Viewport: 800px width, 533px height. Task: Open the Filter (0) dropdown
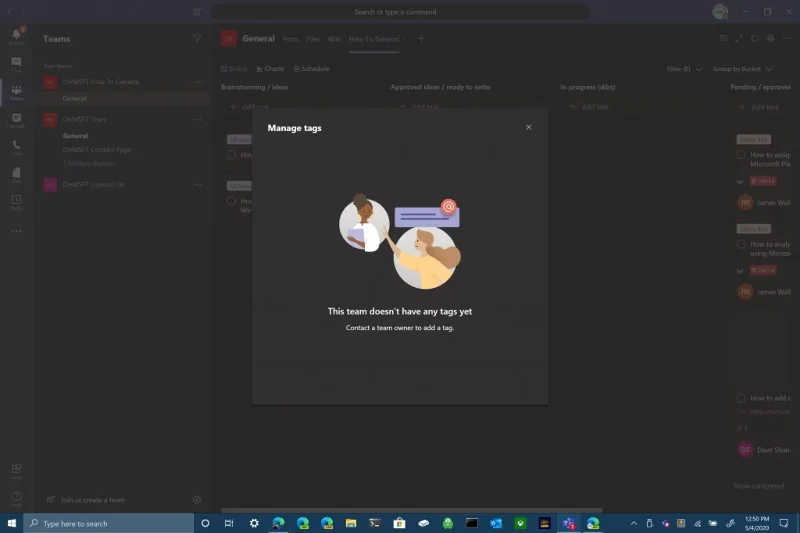click(x=681, y=69)
